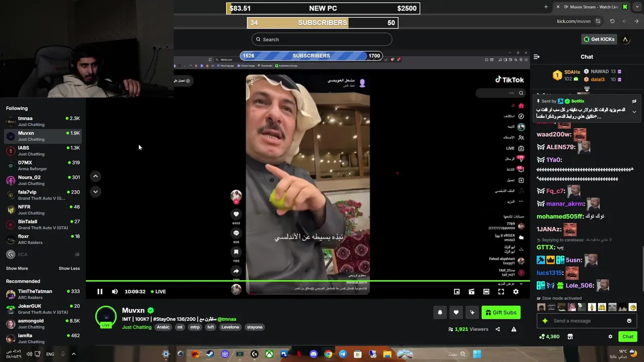Mute the stream volume

[115, 292]
